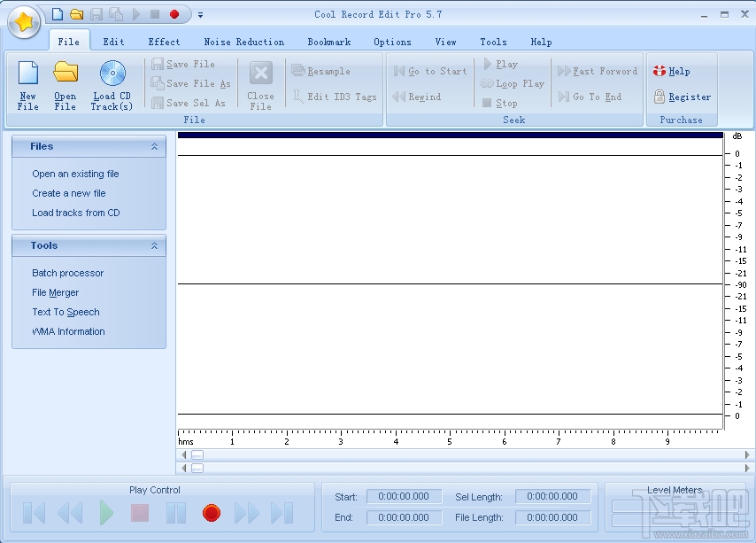The image size is (756, 543).
Task: Click the Open File folder icon
Action: [66, 73]
